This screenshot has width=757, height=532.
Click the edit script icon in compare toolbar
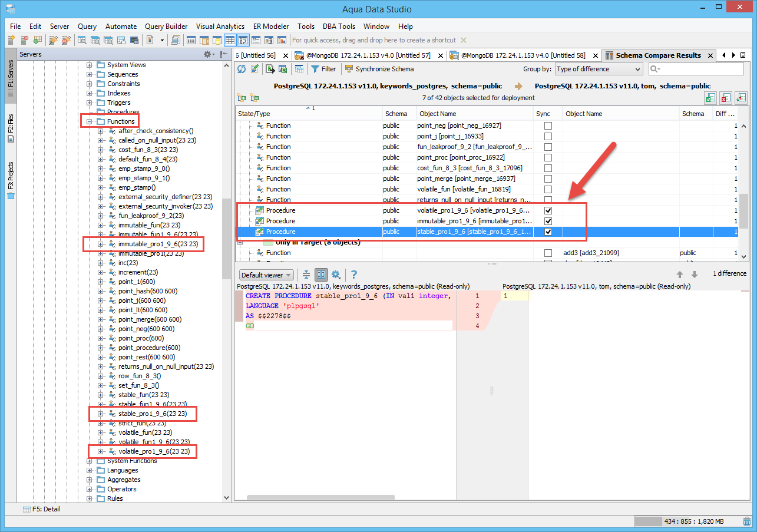coord(254,69)
